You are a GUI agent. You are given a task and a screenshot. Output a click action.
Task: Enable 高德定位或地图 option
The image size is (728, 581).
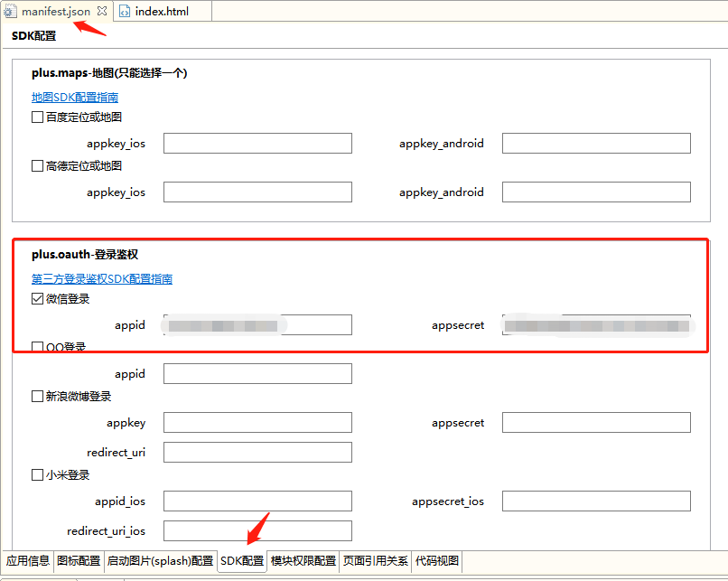click(37, 165)
